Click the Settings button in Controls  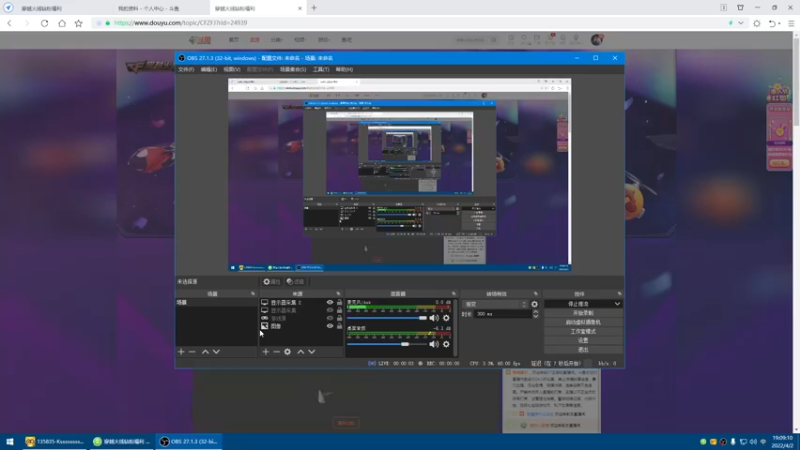pyautogui.click(x=583, y=341)
